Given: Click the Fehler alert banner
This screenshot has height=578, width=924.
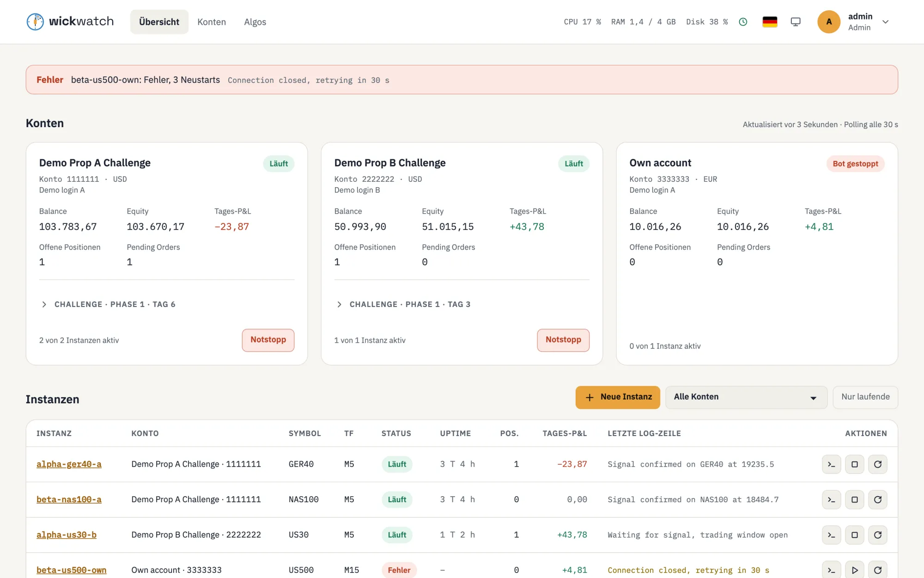Looking at the screenshot, I should click(462, 80).
